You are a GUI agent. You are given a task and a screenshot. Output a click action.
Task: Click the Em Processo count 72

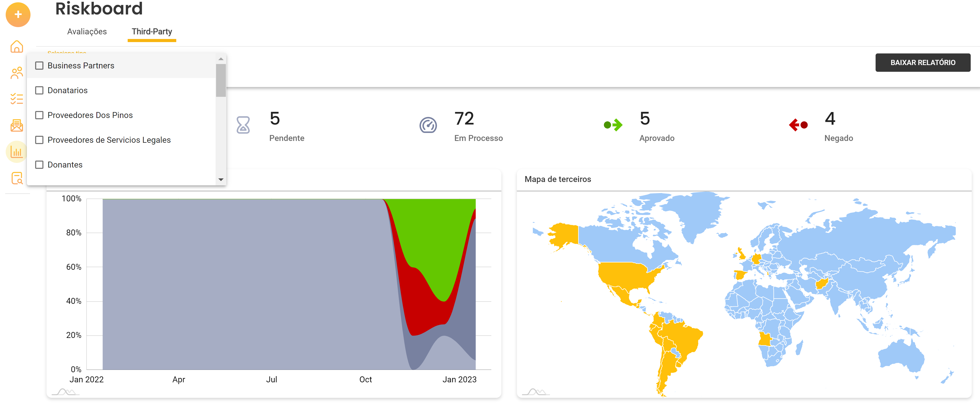[464, 118]
